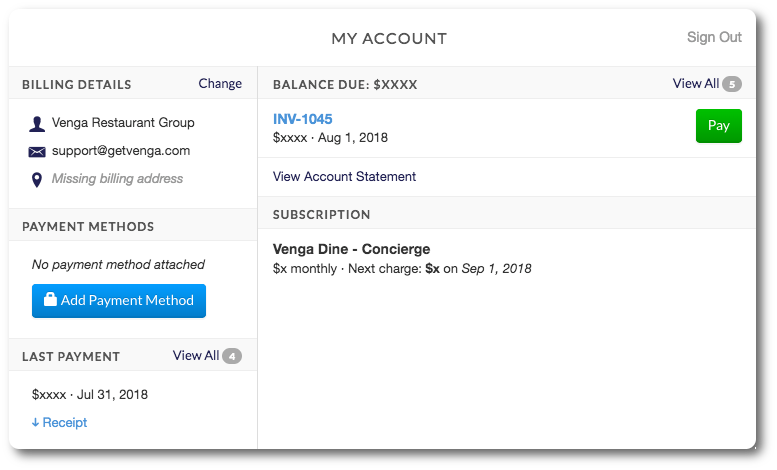This screenshot has height=470, width=777.
Task: Click the $xxxx · Aug 1, 2018 invoice details
Action: (x=330, y=138)
